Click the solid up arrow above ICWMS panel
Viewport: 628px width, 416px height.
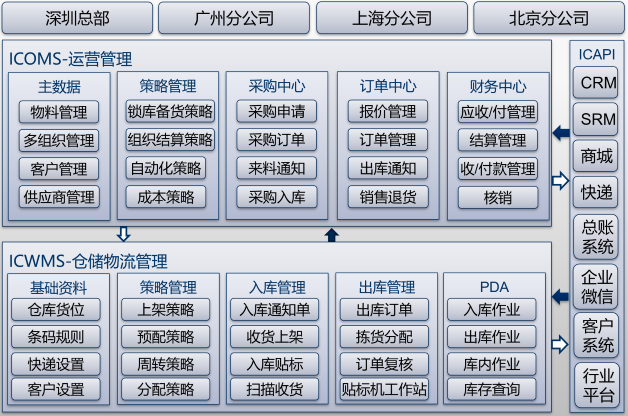coord(332,235)
